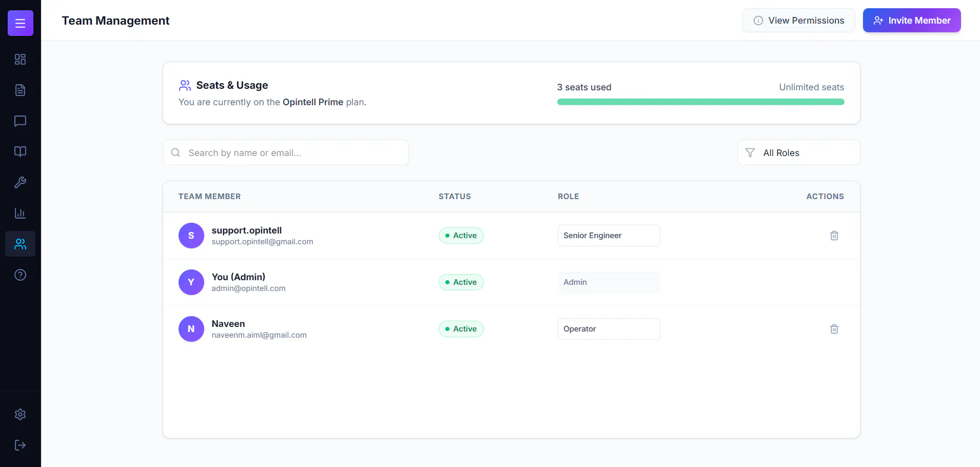Open the open-book knowledge icon in sidebar

point(20,151)
